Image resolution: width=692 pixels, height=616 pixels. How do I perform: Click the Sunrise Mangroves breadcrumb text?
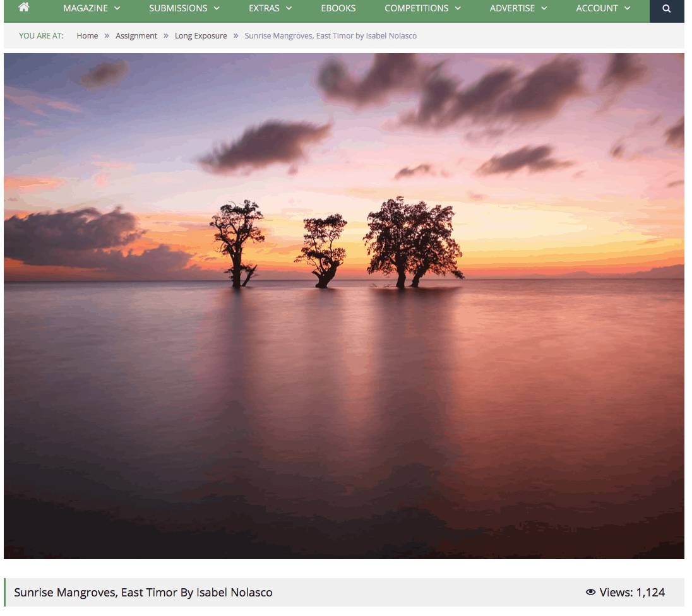[x=331, y=36]
